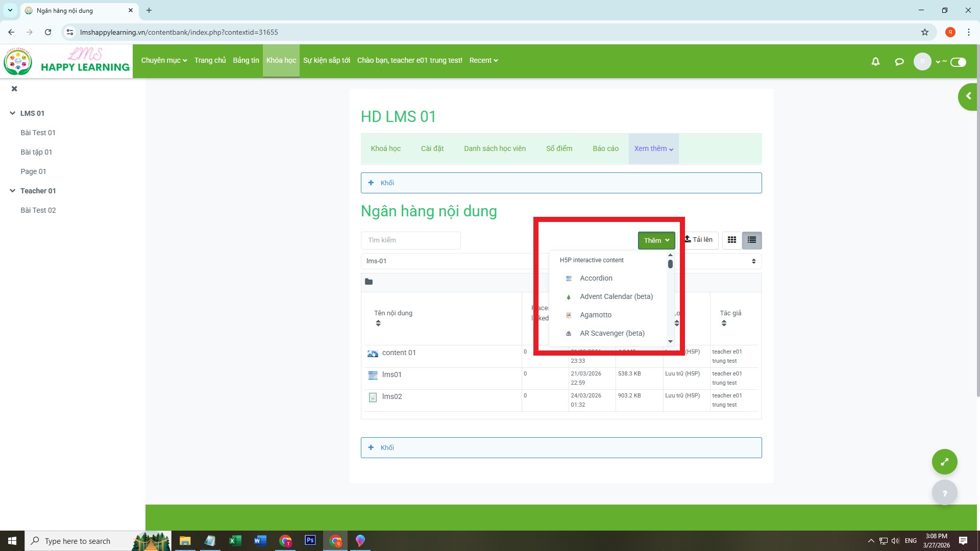Expand the Thêm dropdown button
980x551 pixels.
(656, 240)
